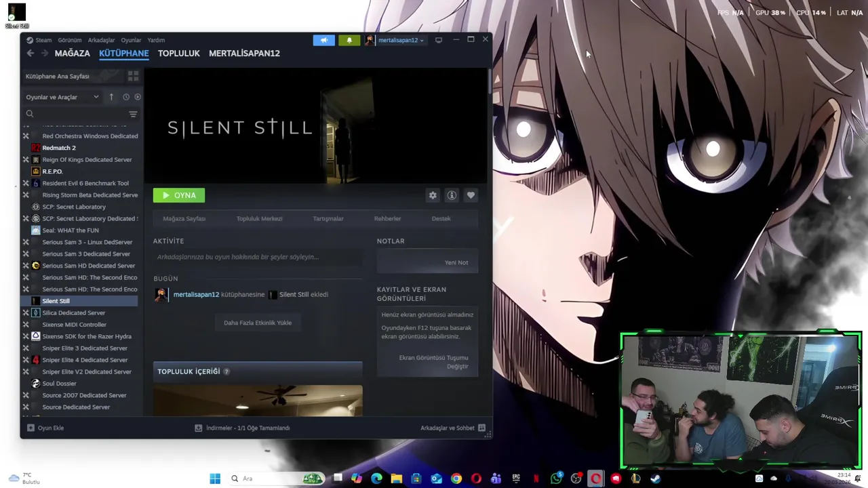Open the TOPLULUK tab
Screen dimensions: 868x488
point(179,53)
